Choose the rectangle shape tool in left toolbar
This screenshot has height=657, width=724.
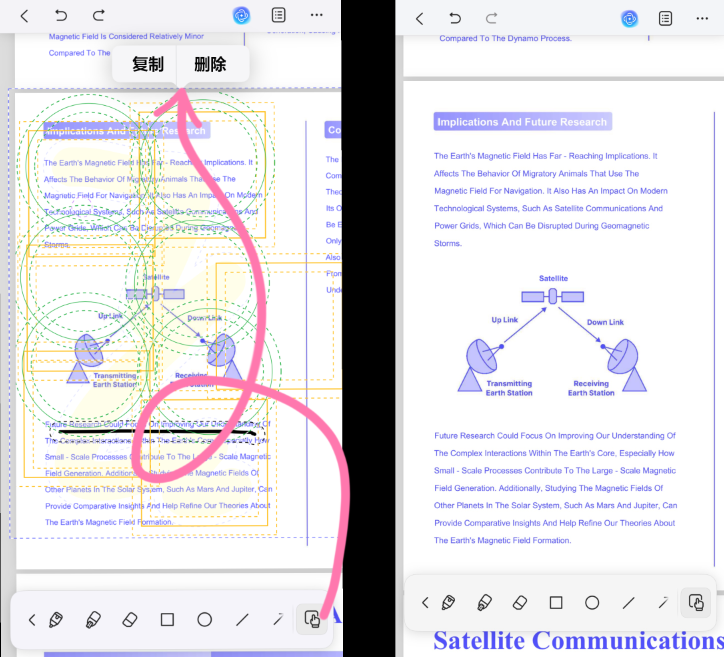click(167, 620)
